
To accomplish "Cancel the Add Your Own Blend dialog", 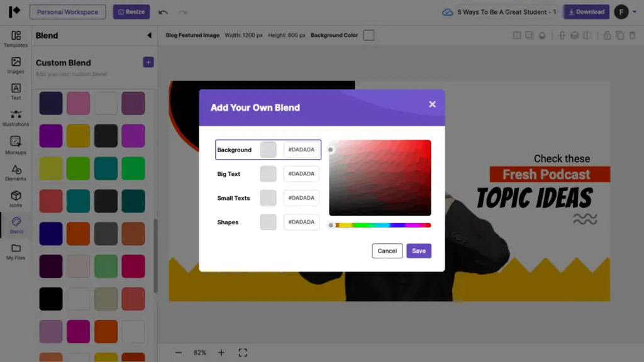I will [387, 251].
